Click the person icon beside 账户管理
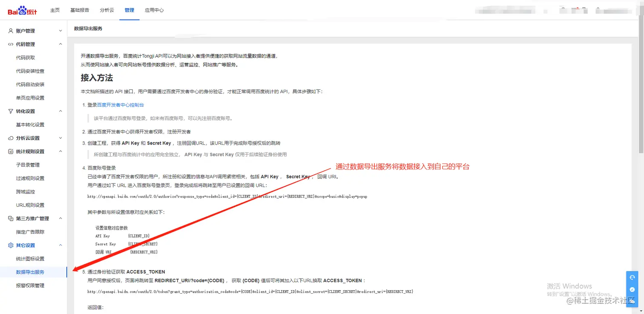 click(x=11, y=31)
